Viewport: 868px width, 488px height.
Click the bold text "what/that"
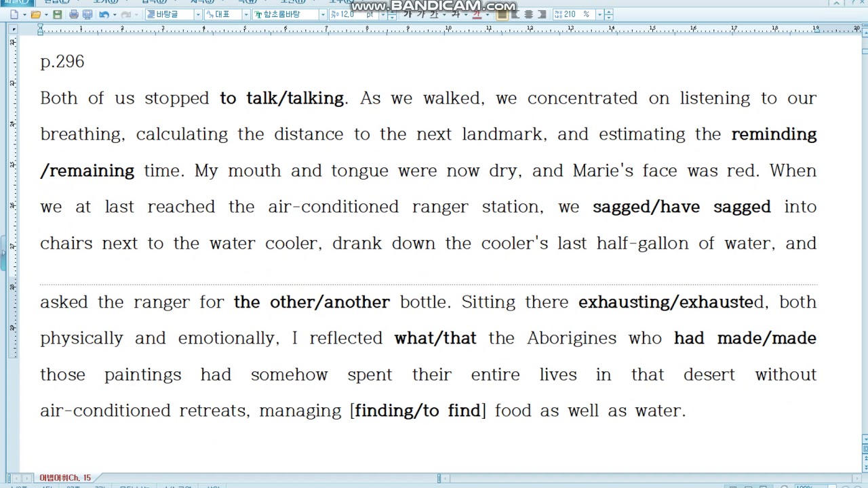[435, 338]
